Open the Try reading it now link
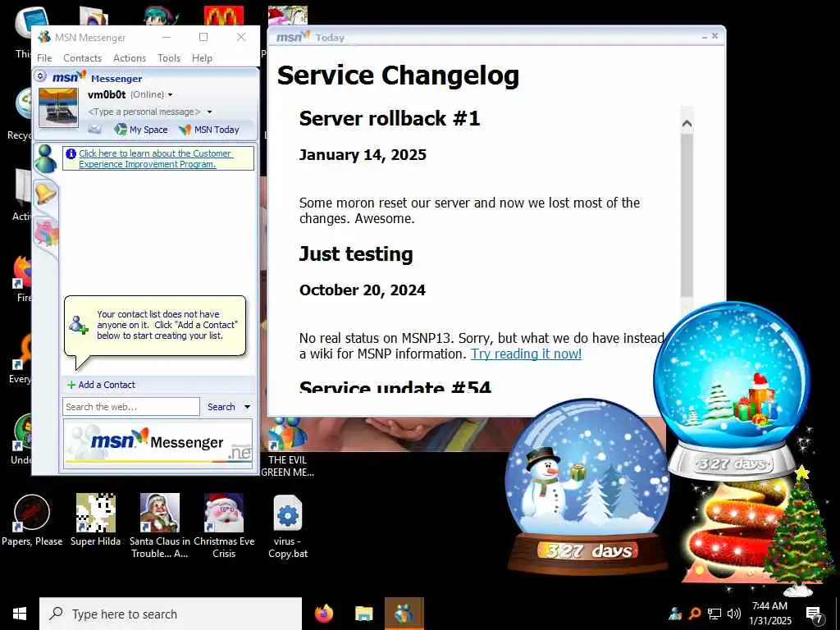840x630 pixels. pyautogui.click(x=526, y=354)
